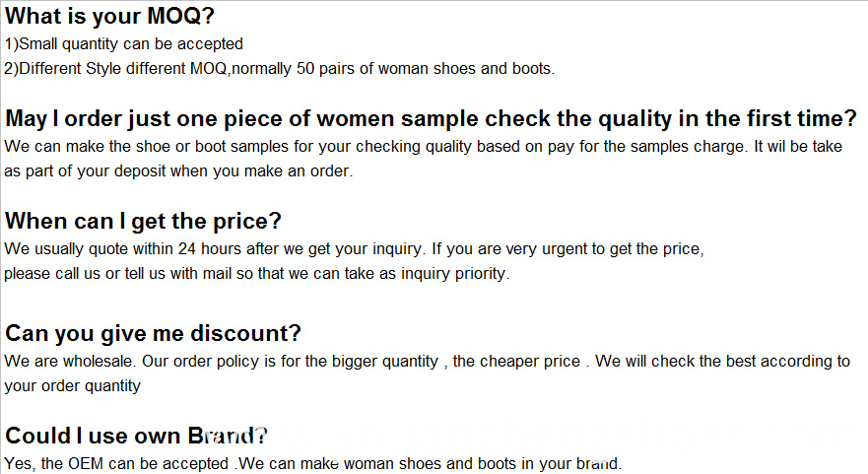Image resolution: width=868 pixels, height=474 pixels.
Task: Click the 'Can you give me discount?' heading
Action: 154,333
